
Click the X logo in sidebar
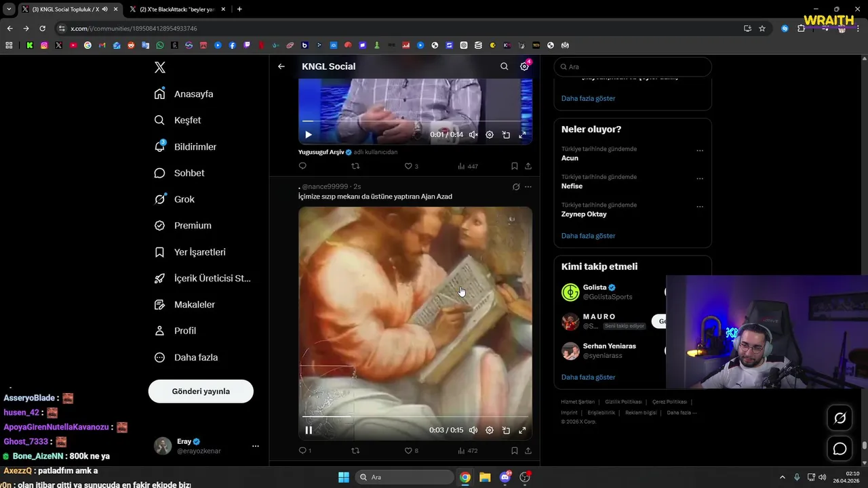coord(160,67)
